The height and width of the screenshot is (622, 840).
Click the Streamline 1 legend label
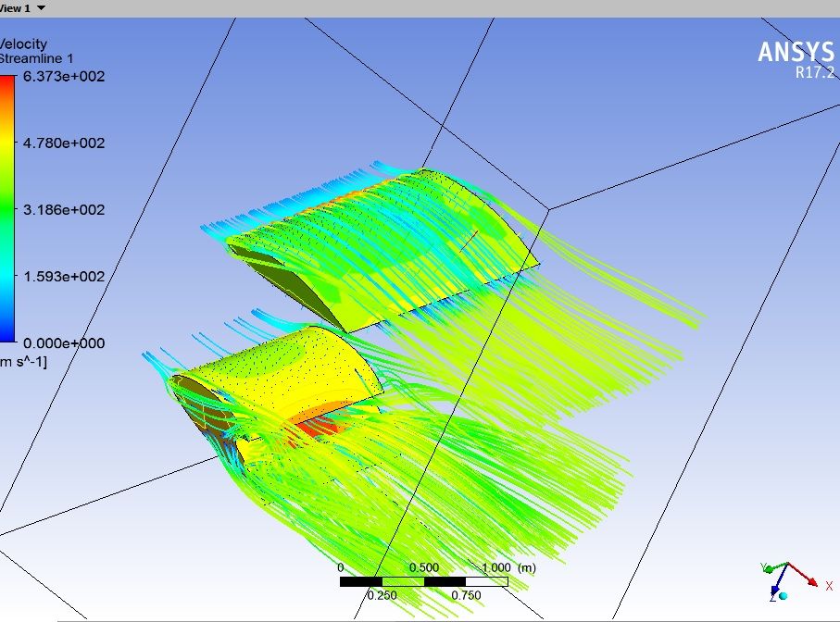pos(36,59)
